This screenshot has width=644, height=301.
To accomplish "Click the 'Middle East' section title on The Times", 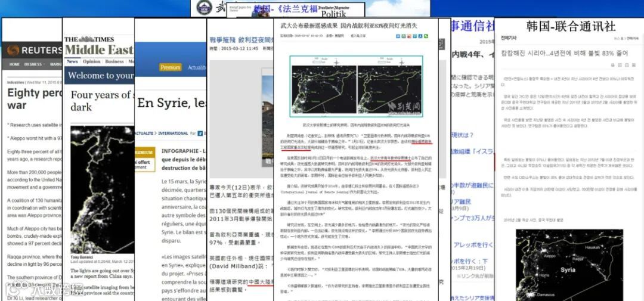I will tap(99, 50).
